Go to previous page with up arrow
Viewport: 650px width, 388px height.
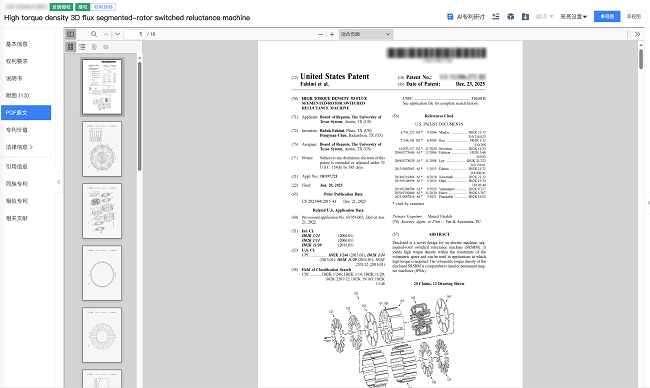[106, 34]
